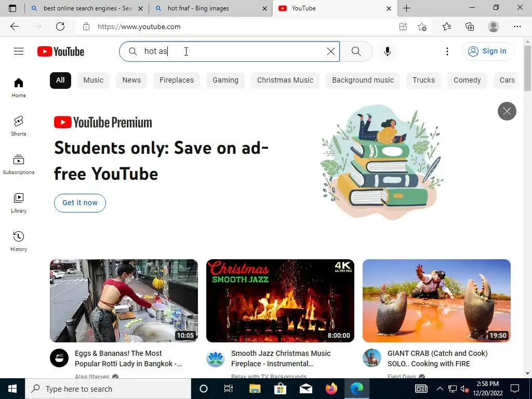
Task: Click Windows taskbar search box
Action: [108, 389]
